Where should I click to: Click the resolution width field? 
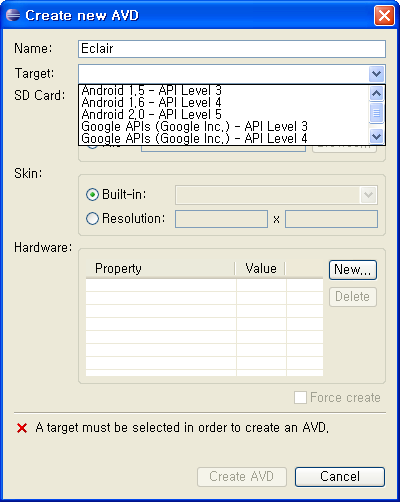pyautogui.click(x=221, y=219)
